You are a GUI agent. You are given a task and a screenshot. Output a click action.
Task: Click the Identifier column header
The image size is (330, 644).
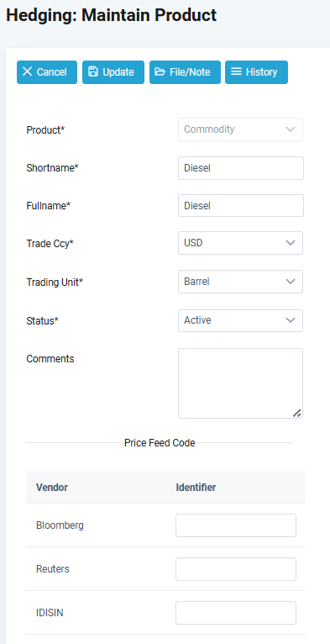(196, 488)
